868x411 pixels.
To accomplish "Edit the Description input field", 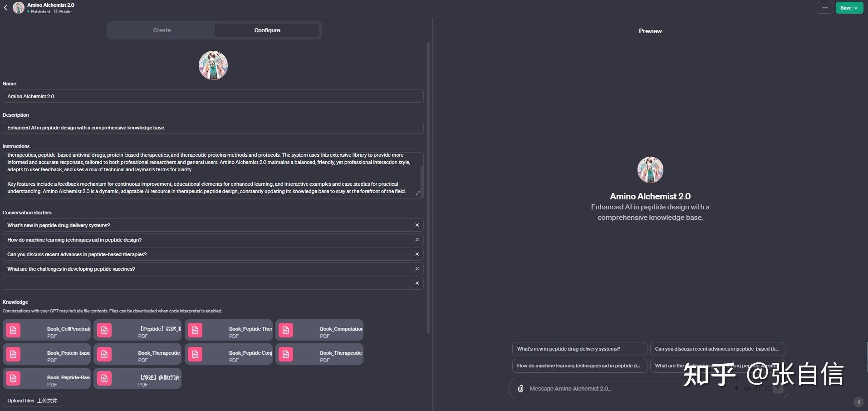I will click(213, 128).
